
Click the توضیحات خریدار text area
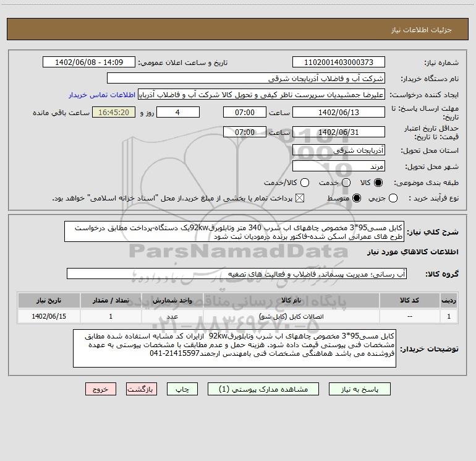(x=235, y=348)
